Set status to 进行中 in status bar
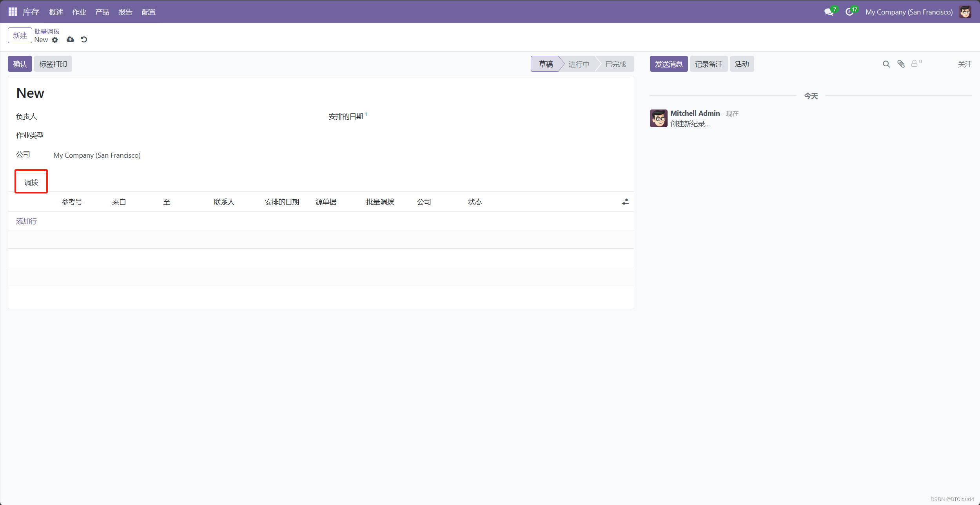980x505 pixels. point(579,64)
